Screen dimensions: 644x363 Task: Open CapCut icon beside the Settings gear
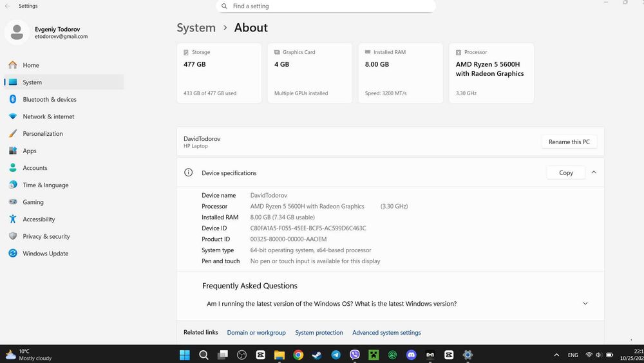click(x=449, y=355)
